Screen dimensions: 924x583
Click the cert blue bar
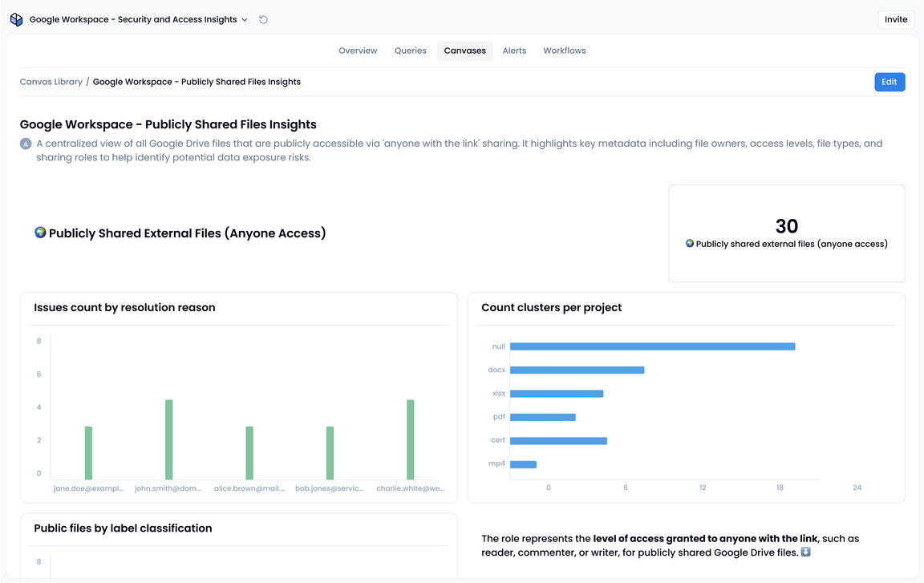[x=558, y=440]
